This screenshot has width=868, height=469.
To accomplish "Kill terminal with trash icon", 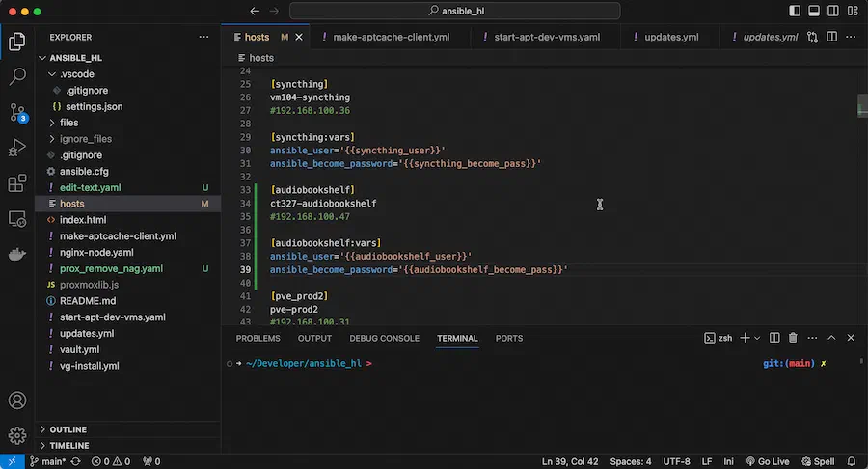I will coord(793,338).
